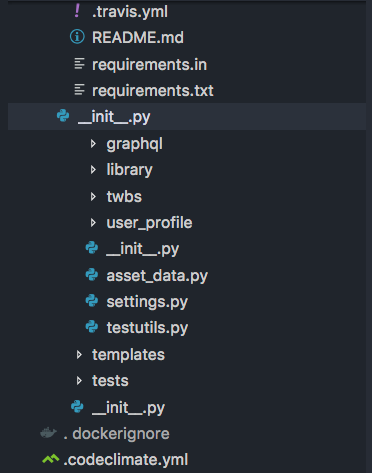Open __init__.py listed below the tests folder
The image size is (372, 473).
coord(128,408)
